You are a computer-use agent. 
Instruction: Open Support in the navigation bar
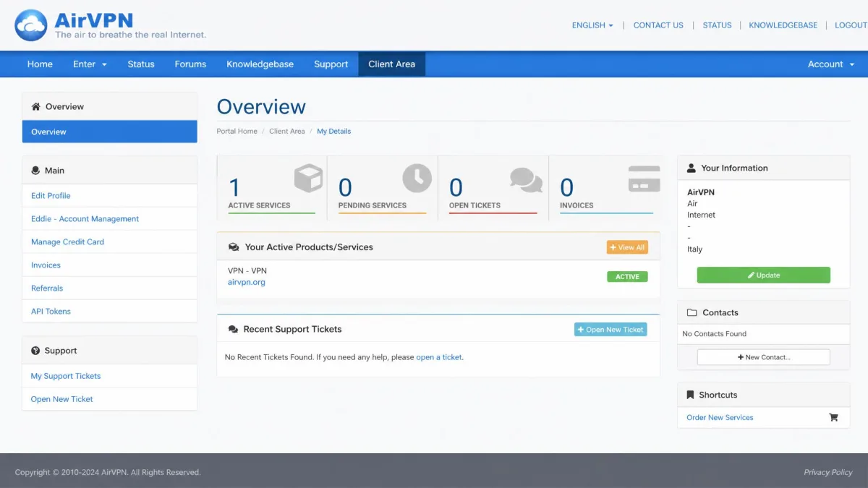click(x=331, y=64)
